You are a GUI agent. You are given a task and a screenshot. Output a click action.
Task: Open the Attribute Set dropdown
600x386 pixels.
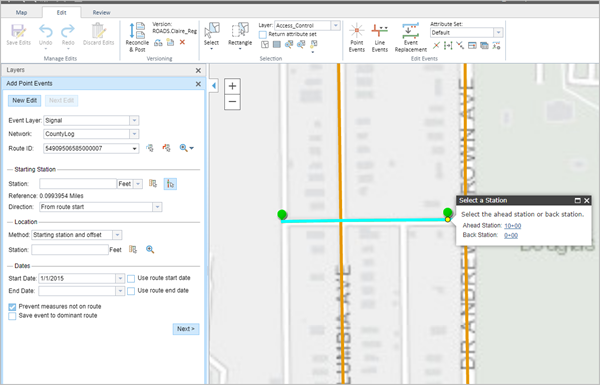498,33
